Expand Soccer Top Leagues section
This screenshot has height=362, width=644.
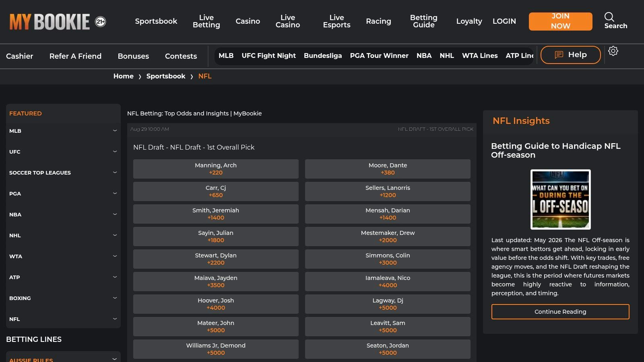coord(63,173)
